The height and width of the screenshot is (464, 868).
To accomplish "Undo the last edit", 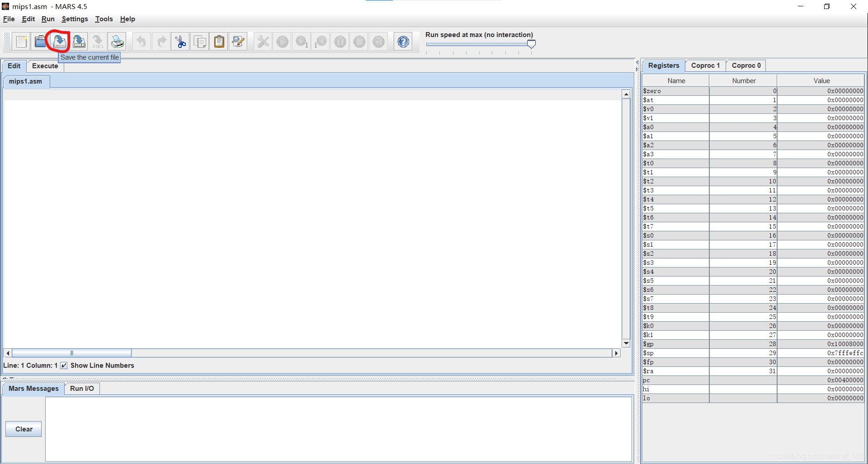I will 142,42.
